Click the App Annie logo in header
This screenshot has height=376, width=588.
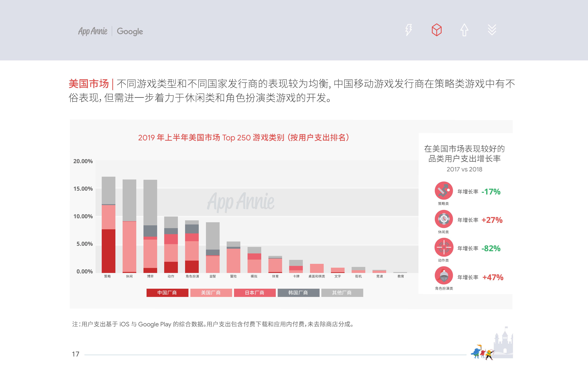tap(93, 31)
